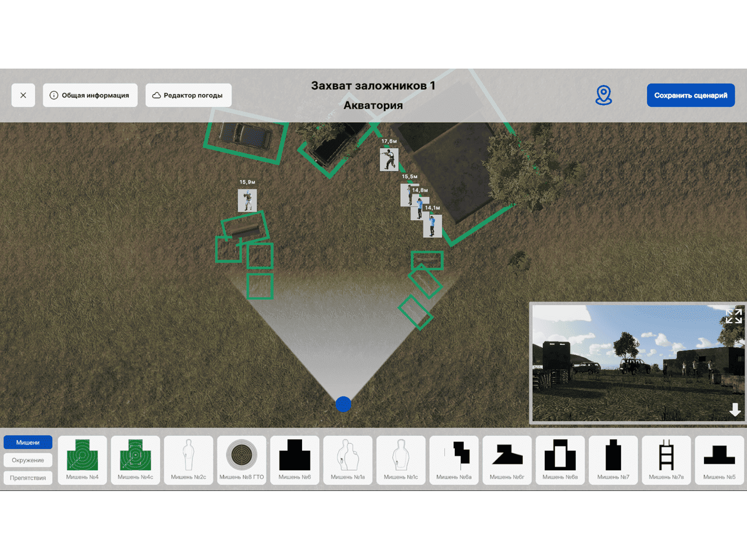Viewport: 747px width, 560px height.
Task: Collapse the preview using the down arrow
Action: pyautogui.click(x=735, y=410)
